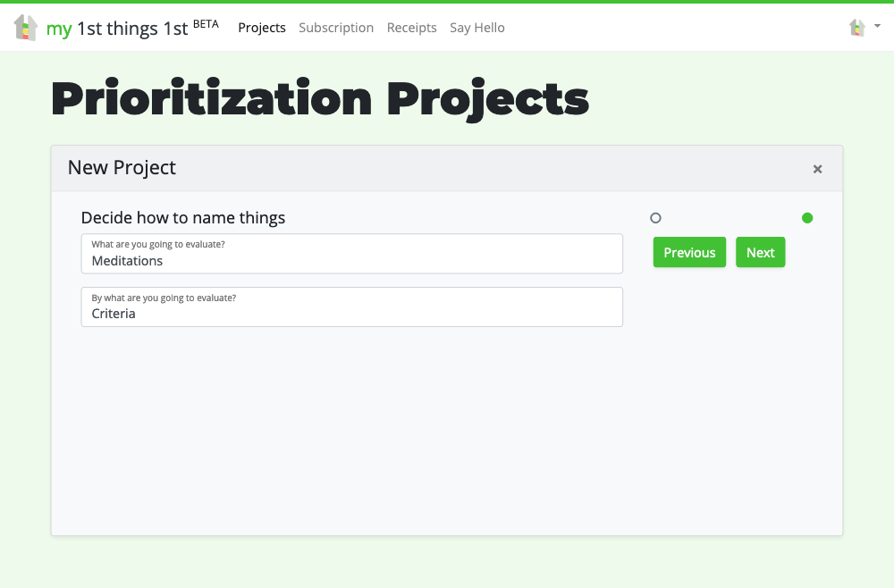The height and width of the screenshot is (588, 894).
Task: Click the 'New Project' header title
Action: pyautogui.click(x=122, y=167)
